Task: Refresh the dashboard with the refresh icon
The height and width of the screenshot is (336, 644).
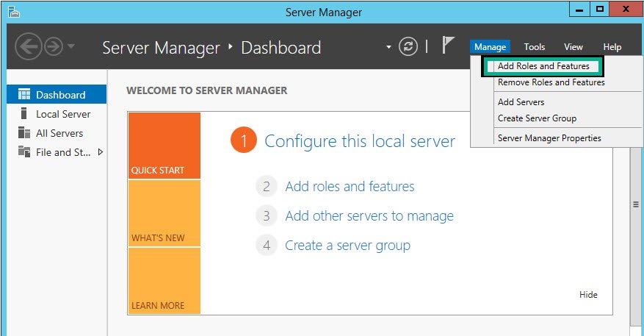Action: point(408,46)
